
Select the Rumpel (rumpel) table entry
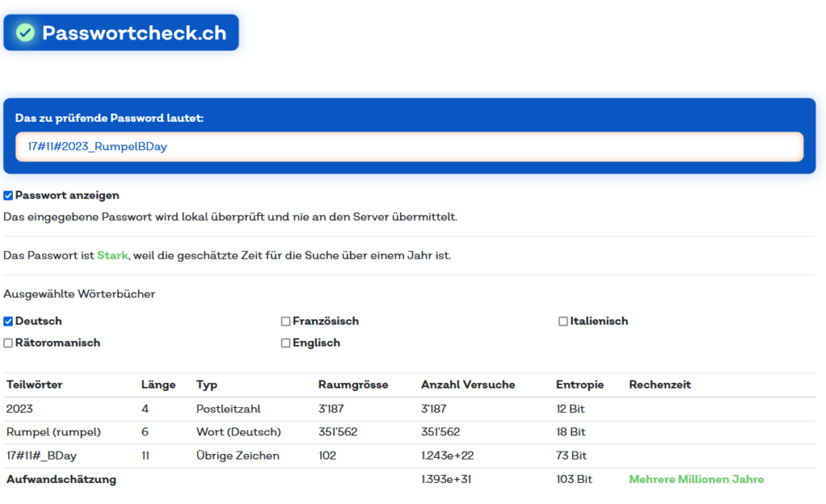point(53,432)
